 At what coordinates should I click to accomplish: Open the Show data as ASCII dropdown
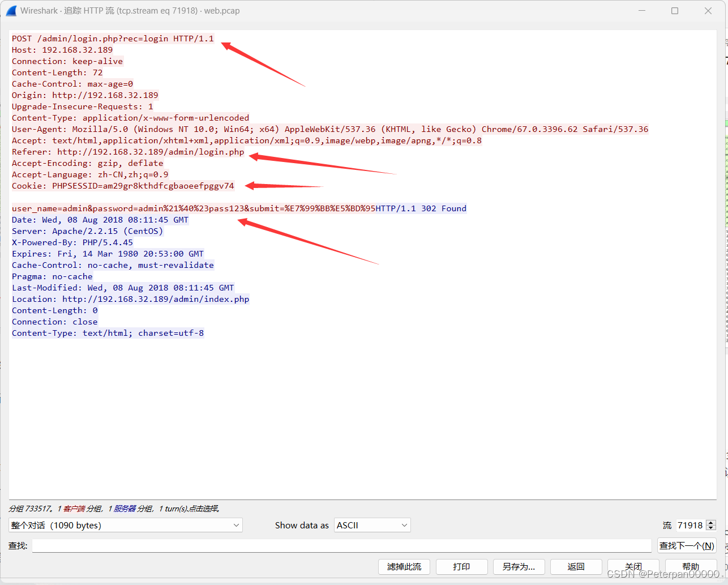pos(372,525)
